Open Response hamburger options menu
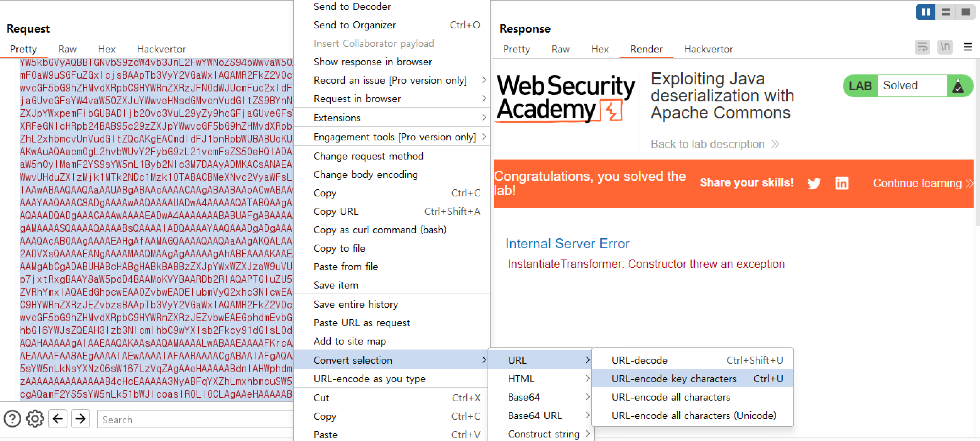The width and height of the screenshot is (980, 441). [968, 47]
